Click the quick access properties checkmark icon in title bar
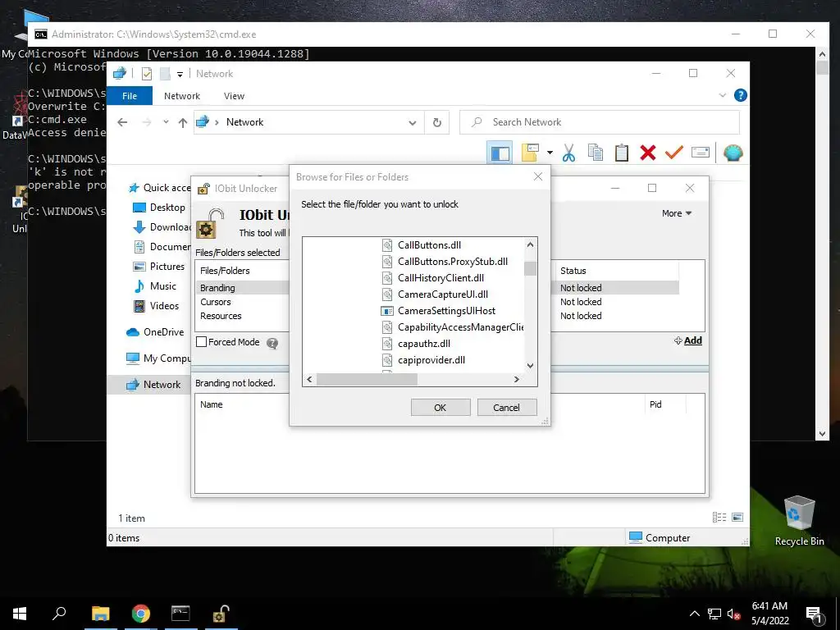 pos(147,74)
